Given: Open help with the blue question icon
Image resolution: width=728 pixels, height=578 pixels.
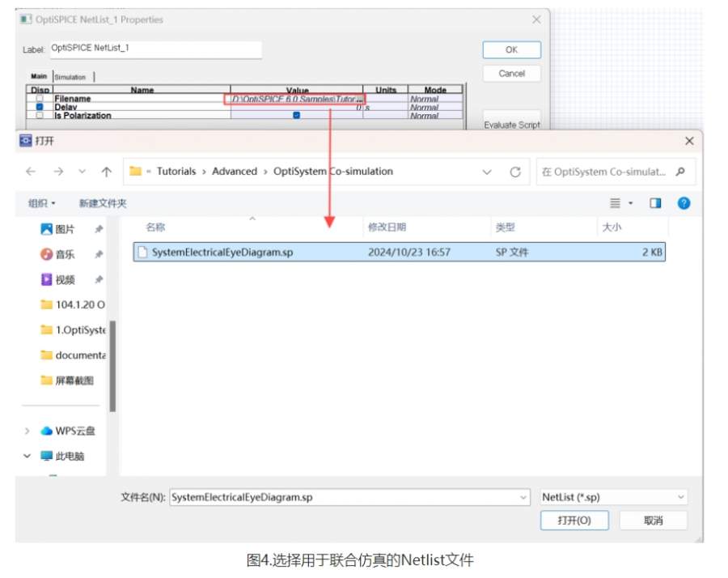Looking at the screenshot, I should tap(684, 203).
